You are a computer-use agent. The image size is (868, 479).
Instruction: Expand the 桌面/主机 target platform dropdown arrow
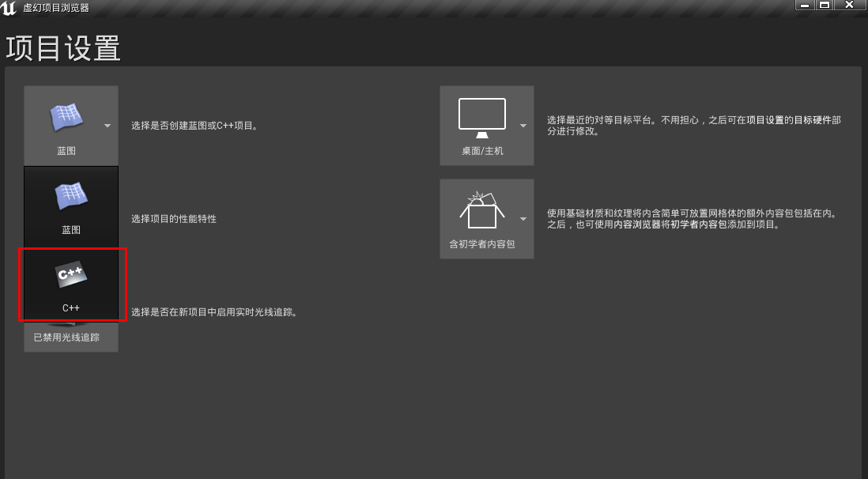(x=523, y=126)
